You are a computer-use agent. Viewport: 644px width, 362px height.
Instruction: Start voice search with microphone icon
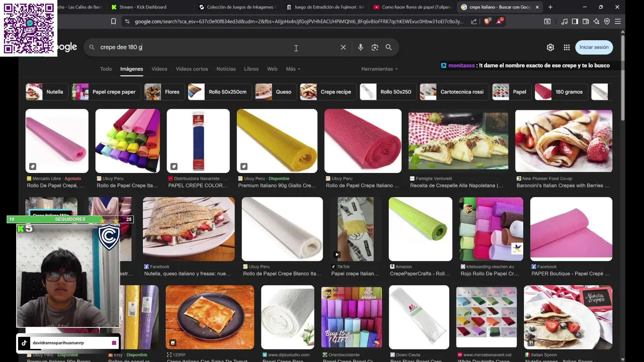pyautogui.click(x=360, y=47)
